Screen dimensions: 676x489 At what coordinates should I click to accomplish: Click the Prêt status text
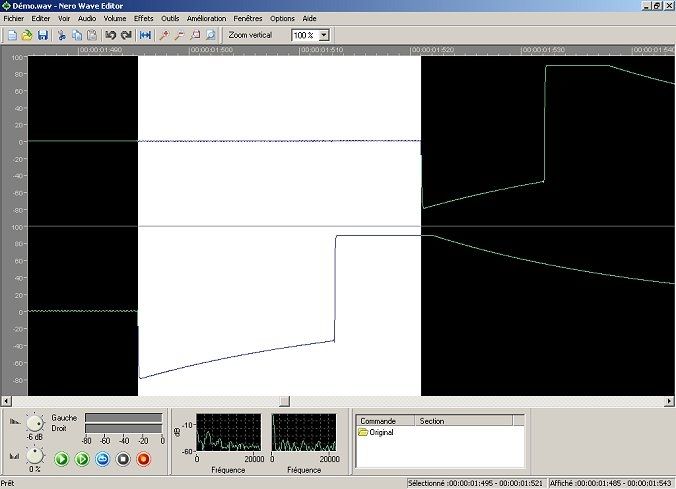pos(7,483)
